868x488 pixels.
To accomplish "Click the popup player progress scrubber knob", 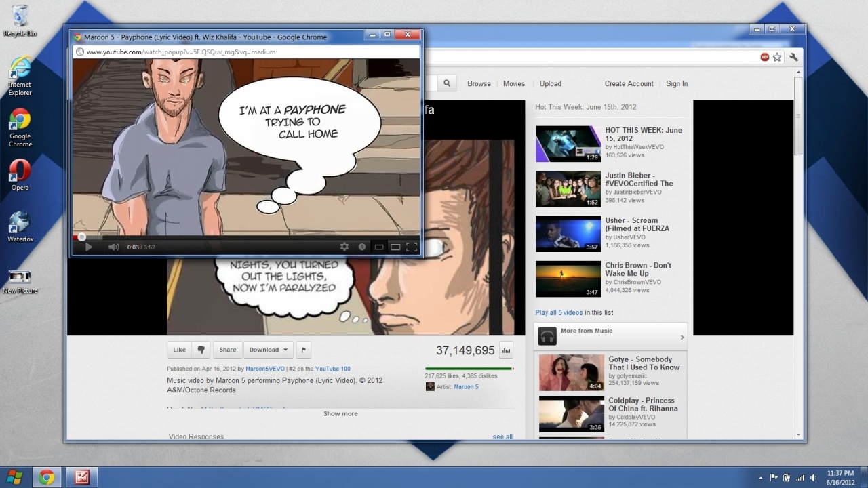I will click(81, 237).
